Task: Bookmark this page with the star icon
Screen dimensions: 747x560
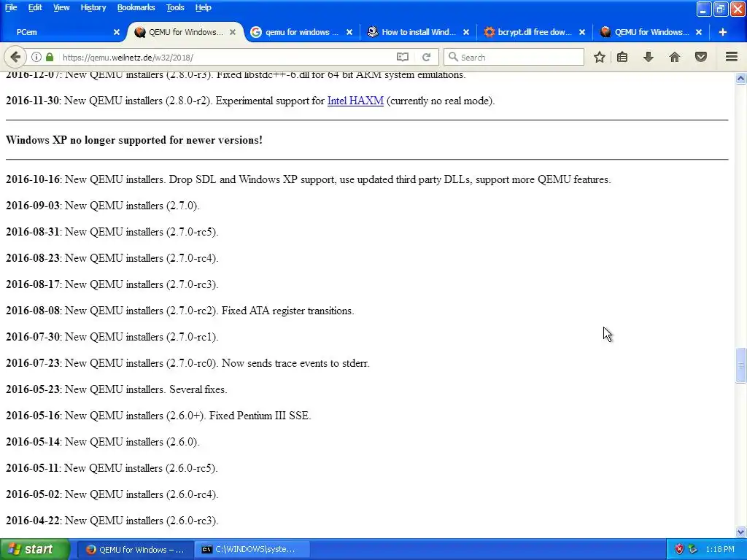Action: (600, 57)
